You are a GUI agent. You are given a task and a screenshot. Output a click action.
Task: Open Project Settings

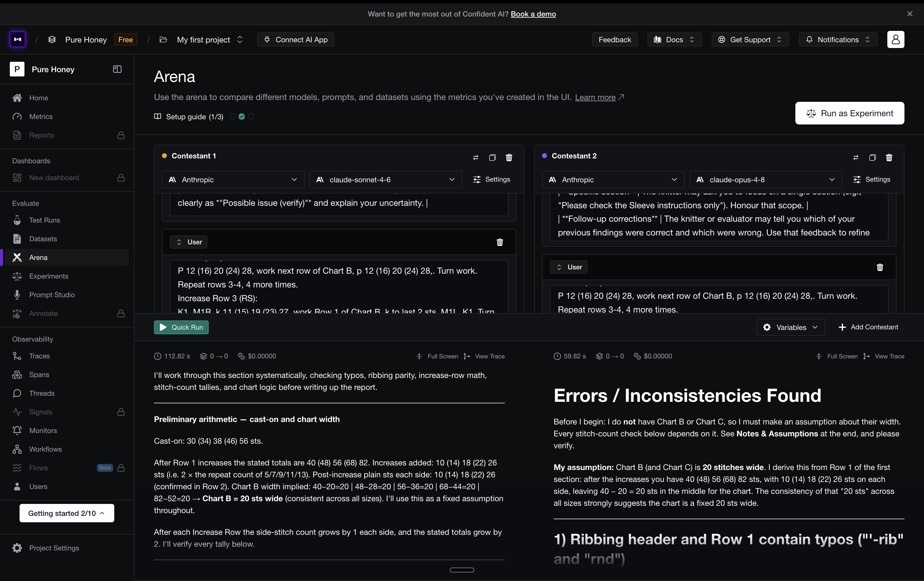tap(67, 548)
